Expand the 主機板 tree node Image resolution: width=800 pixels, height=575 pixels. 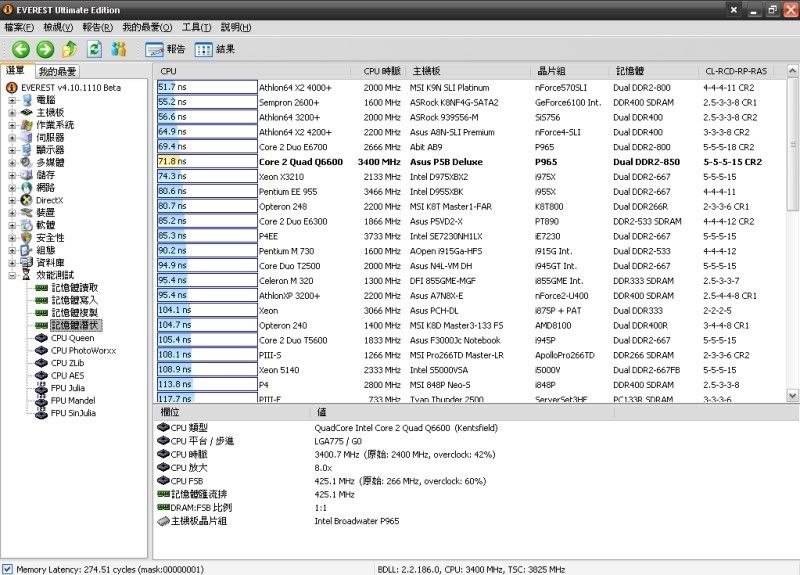pyautogui.click(x=11, y=112)
